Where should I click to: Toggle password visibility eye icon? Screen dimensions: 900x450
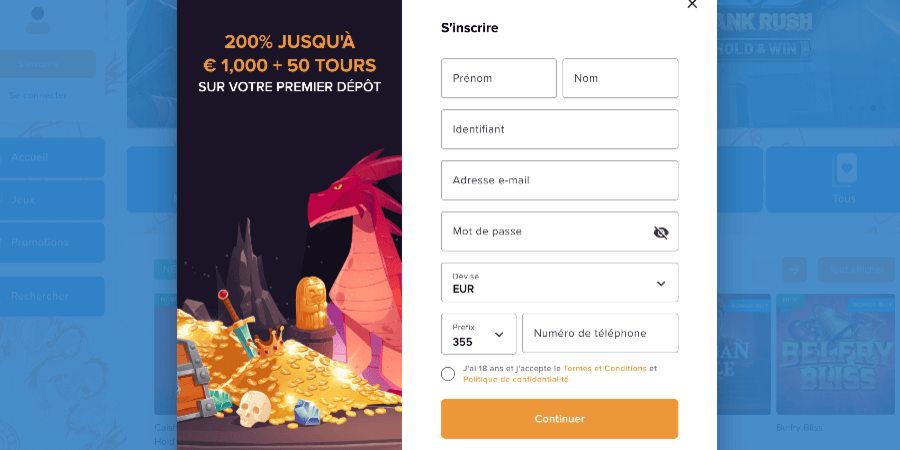(x=660, y=232)
